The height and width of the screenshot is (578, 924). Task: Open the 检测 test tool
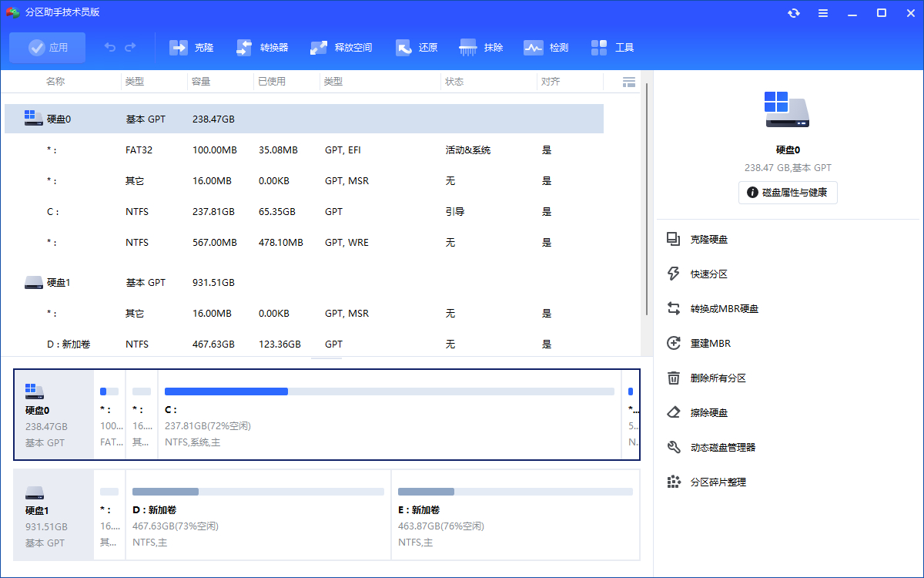click(x=546, y=48)
